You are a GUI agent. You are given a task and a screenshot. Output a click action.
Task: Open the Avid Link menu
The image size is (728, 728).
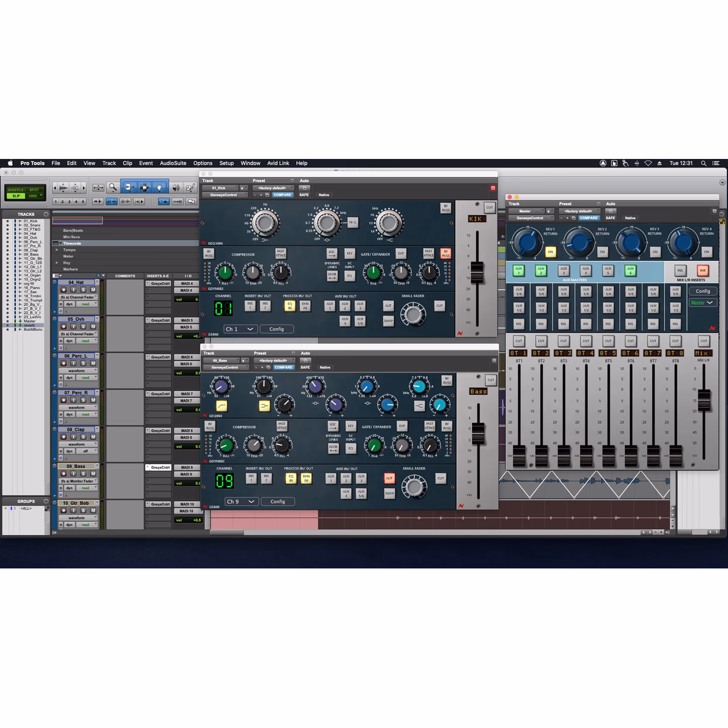pyautogui.click(x=278, y=163)
